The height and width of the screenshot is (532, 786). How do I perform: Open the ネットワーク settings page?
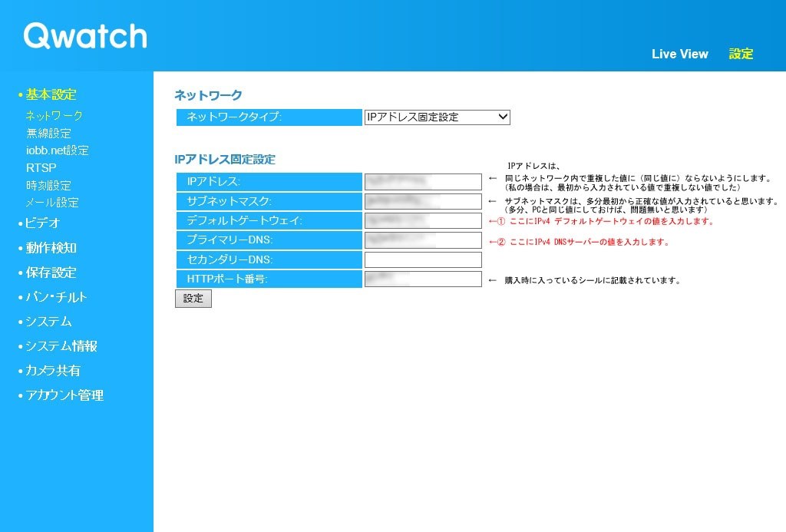pyautogui.click(x=53, y=115)
